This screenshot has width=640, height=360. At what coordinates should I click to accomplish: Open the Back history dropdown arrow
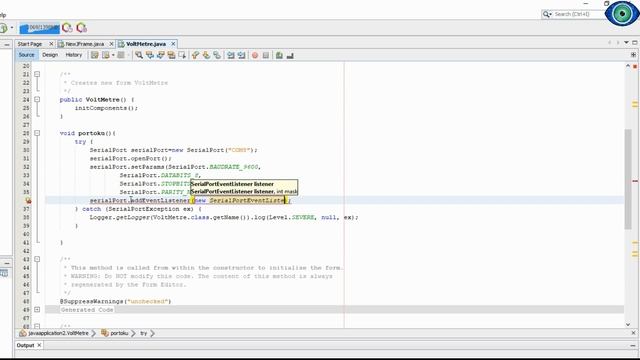tap(113, 55)
